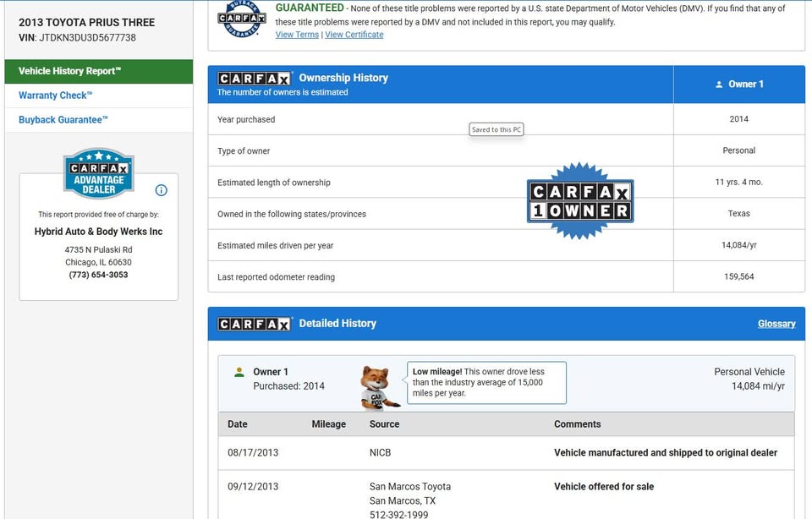The image size is (812, 519).
Task: Click the Personal Vehicle label in Detailed History
Action: click(749, 372)
